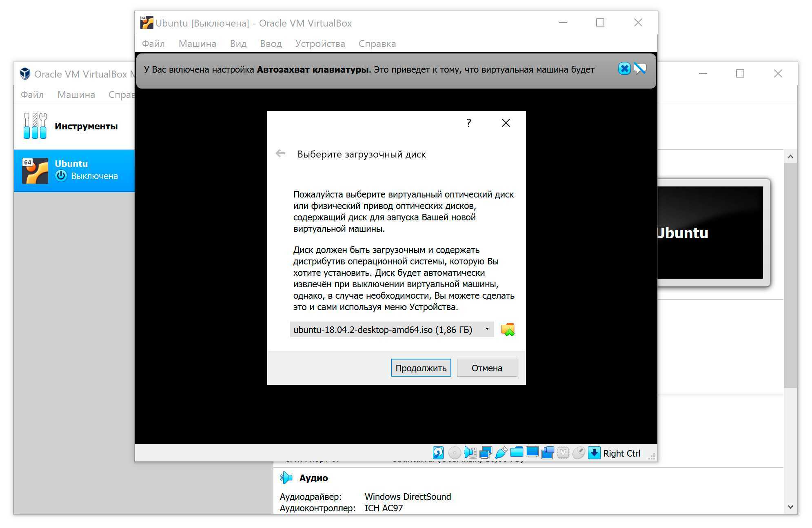Open the Вид menu

pyautogui.click(x=238, y=44)
